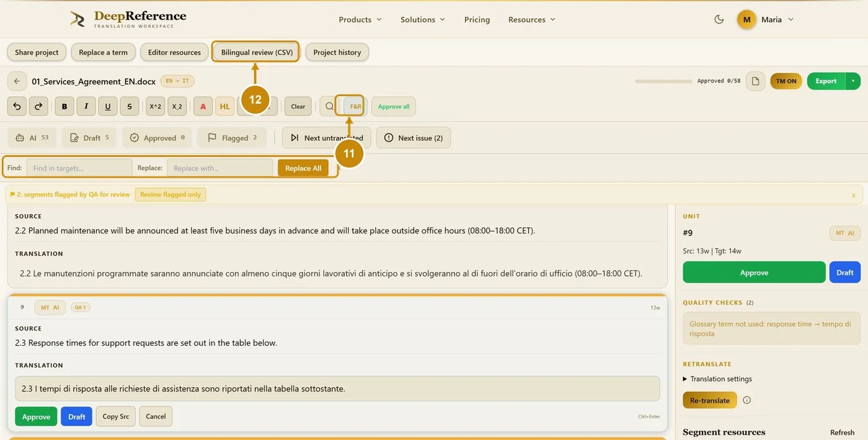The width and height of the screenshot is (868, 440).
Task: Undo the last edit
Action: (x=17, y=106)
